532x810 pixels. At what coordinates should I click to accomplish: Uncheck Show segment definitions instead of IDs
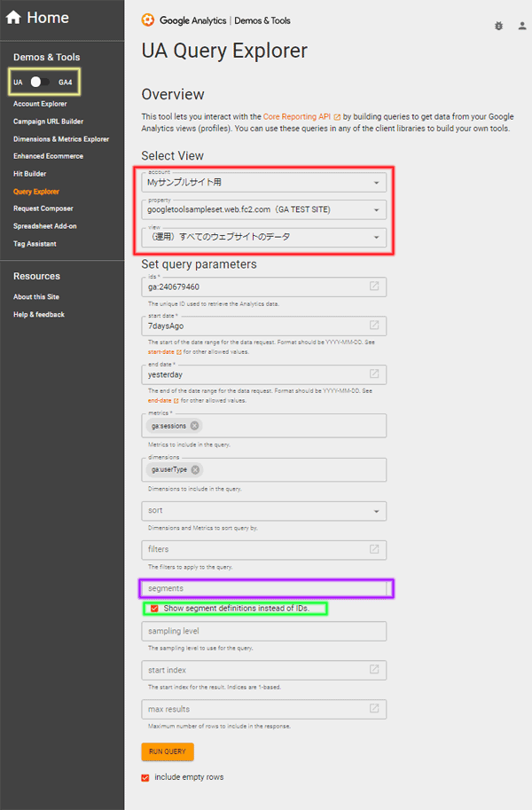click(154, 609)
